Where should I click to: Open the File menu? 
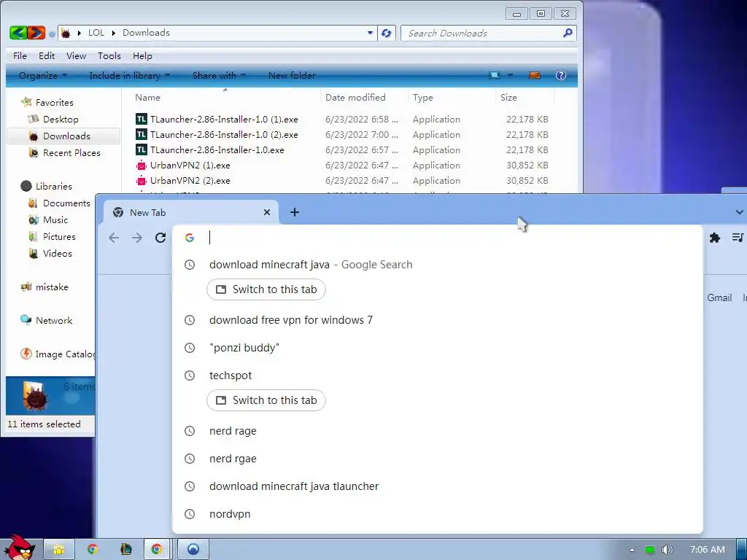coord(20,55)
